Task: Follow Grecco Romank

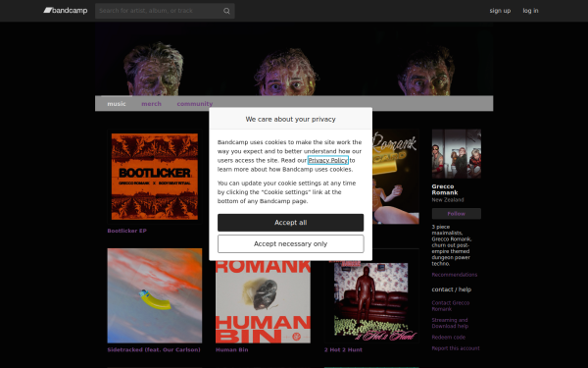Action: coord(457,214)
